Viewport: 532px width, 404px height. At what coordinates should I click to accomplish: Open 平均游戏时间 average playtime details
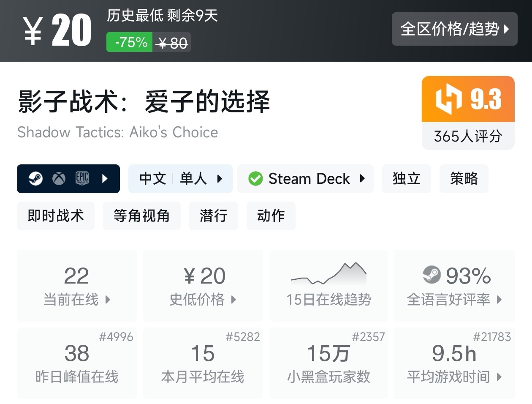click(454, 363)
